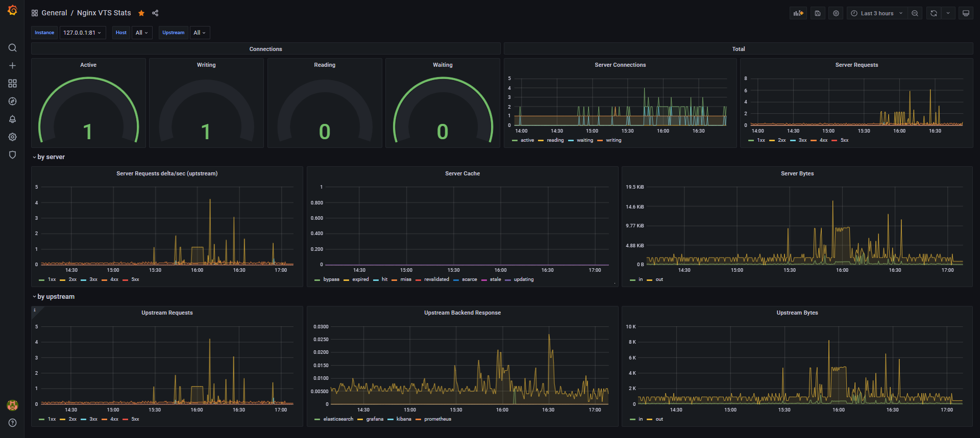Save the dashboard with the save icon
Image resolution: width=980 pixels, height=438 pixels.
(x=818, y=13)
